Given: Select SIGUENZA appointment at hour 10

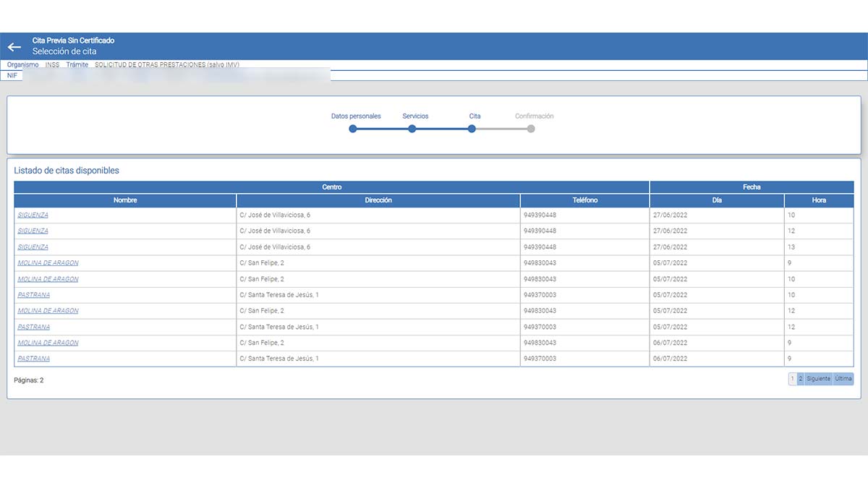Looking at the screenshot, I should [x=33, y=215].
